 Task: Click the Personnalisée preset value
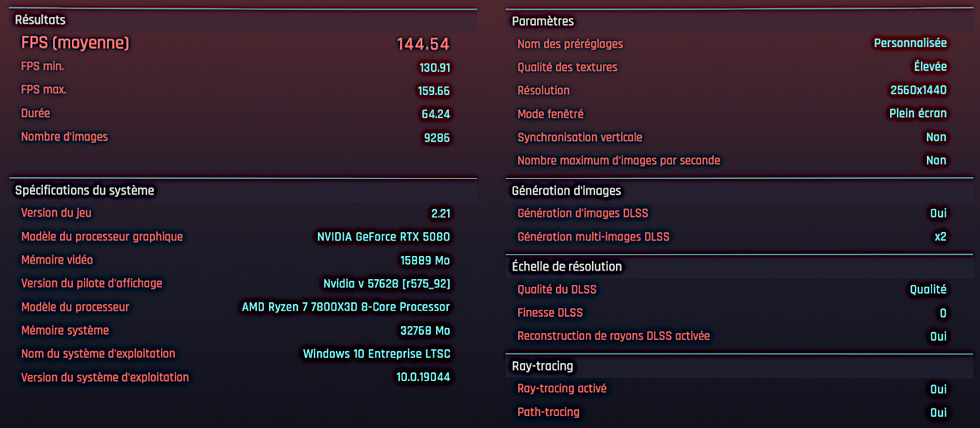pos(910,43)
